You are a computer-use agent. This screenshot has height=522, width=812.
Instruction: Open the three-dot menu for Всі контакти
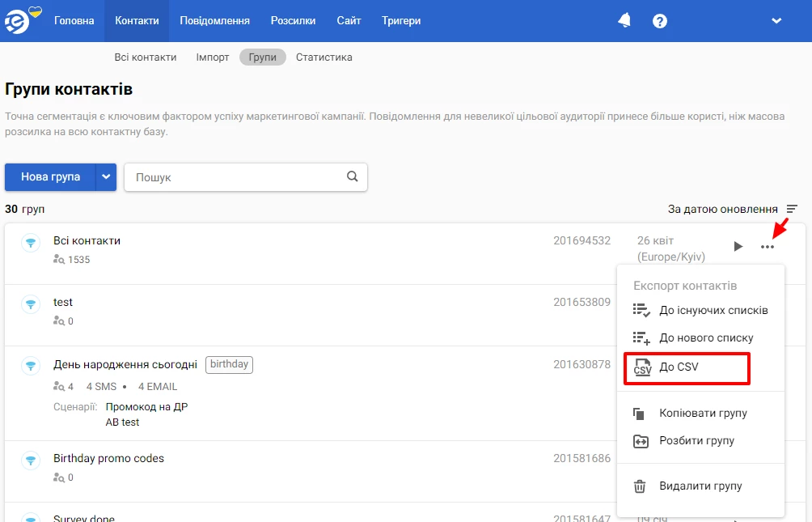(x=767, y=247)
